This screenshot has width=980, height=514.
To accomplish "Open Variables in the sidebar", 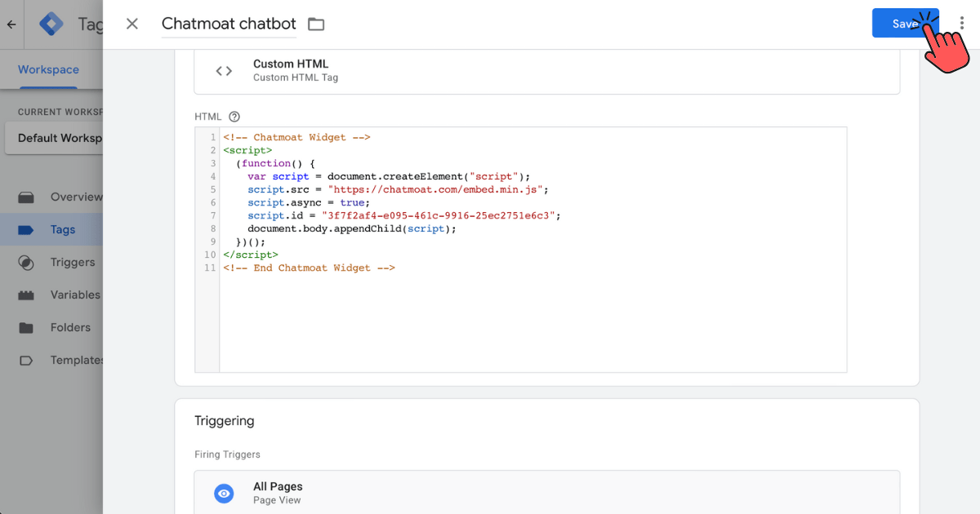I will (x=74, y=295).
